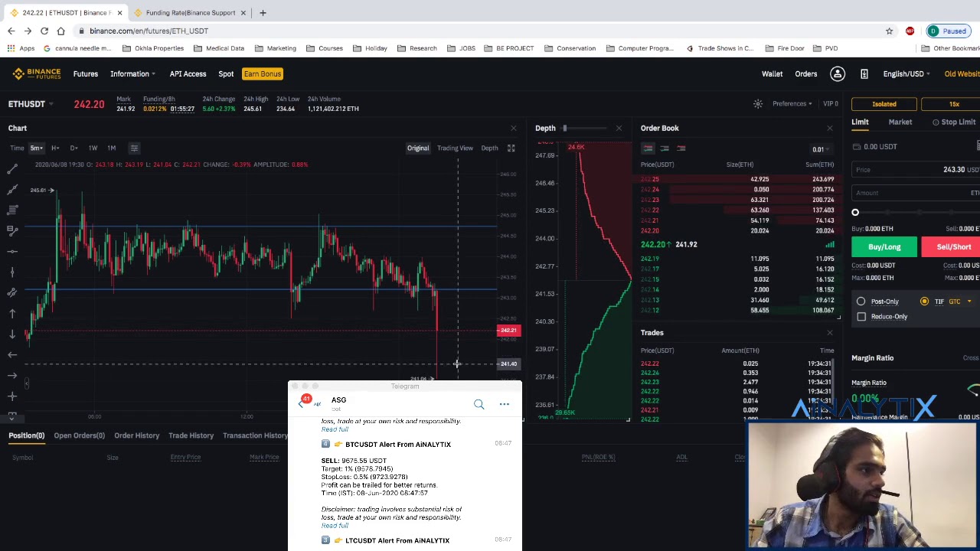Screen dimensions: 980x551
Task: Open the Information menu dropdown
Action: click(132, 73)
